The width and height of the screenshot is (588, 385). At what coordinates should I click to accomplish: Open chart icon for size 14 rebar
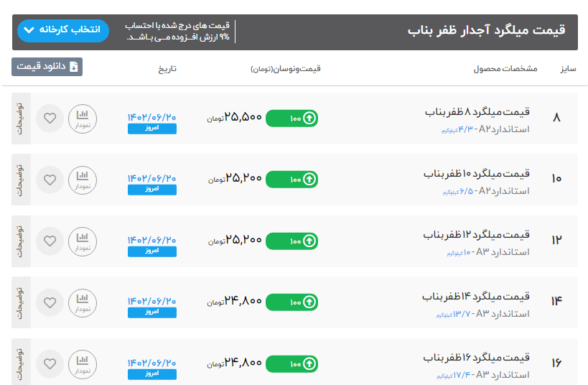pyautogui.click(x=82, y=302)
